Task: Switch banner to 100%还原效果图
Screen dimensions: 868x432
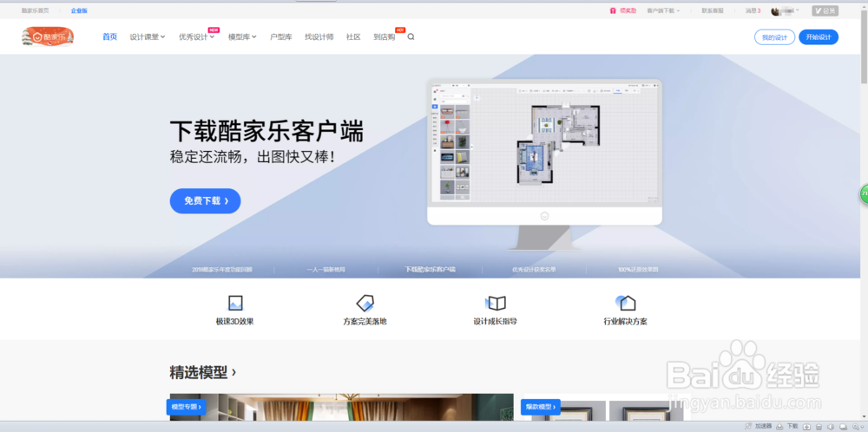Action: pos(638,270)
